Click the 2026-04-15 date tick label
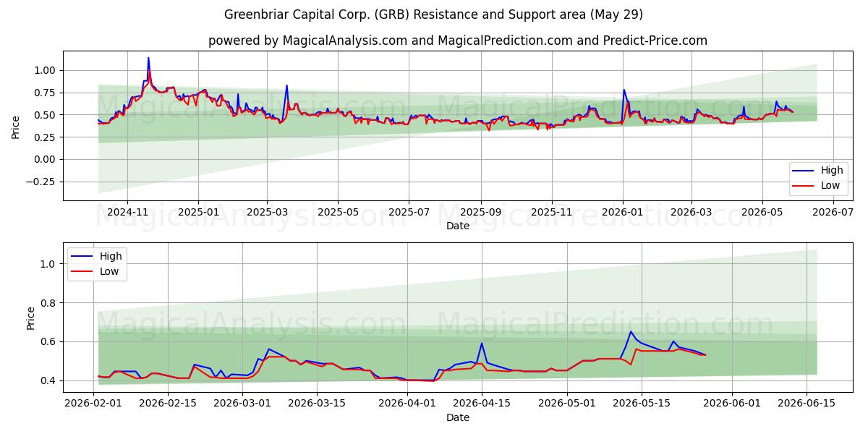868x434 pixels. [481, 404]
